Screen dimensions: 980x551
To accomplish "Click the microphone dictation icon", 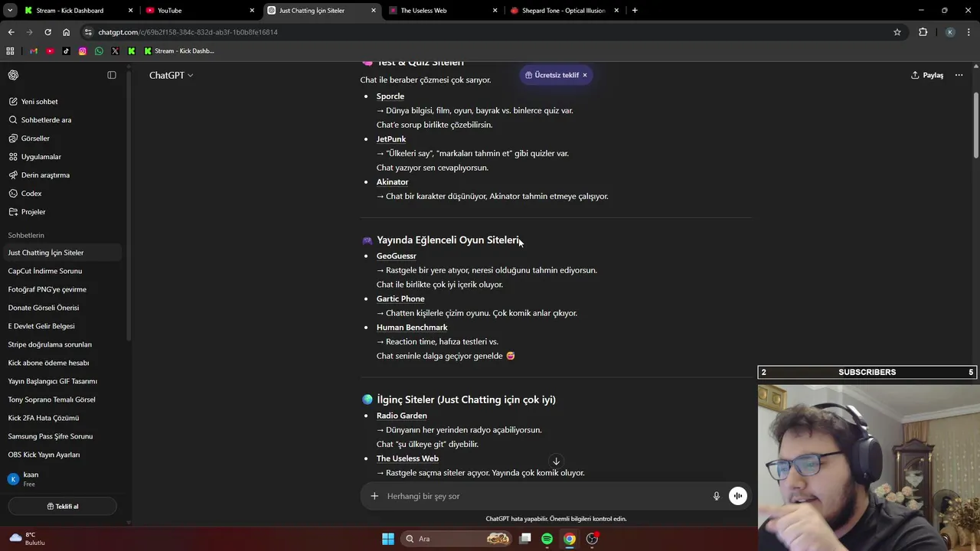I will point(717,496).
